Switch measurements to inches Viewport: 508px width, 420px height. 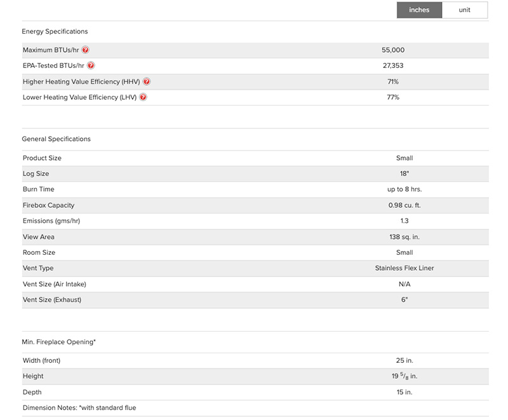coord(419,10)
